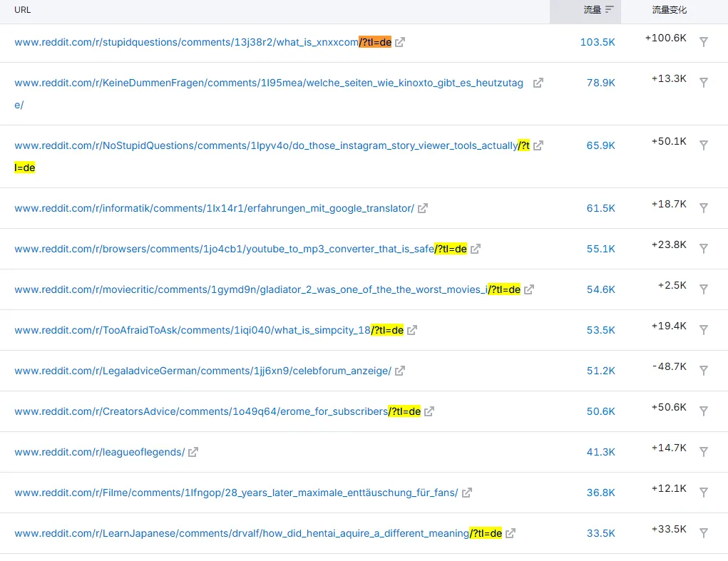Click the +2.5K traffic change value
The width and height of the screenshot is (728, 561).
(672, 285)
